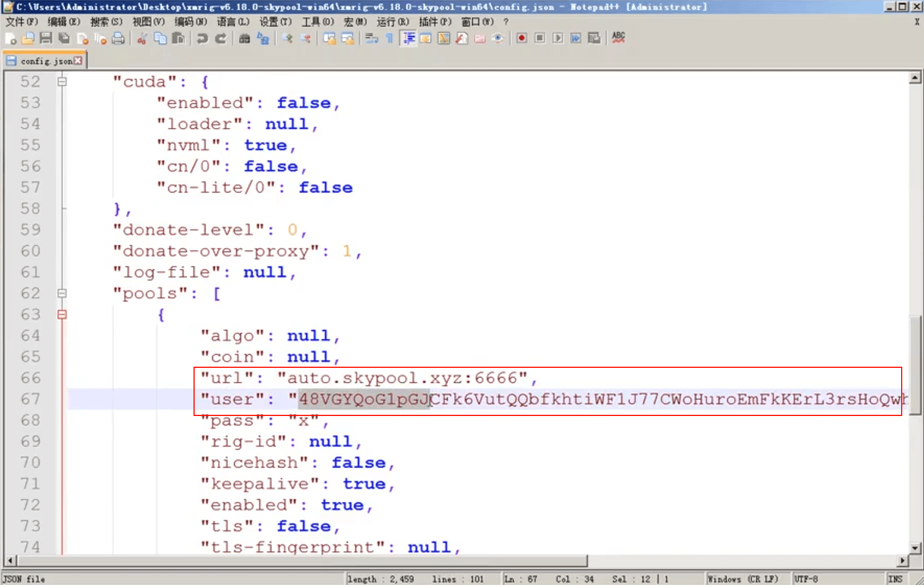The height and width of the screenshot is (585, 924).
Task: Cut selection with the scissors icon
Action: click(143, 38)
